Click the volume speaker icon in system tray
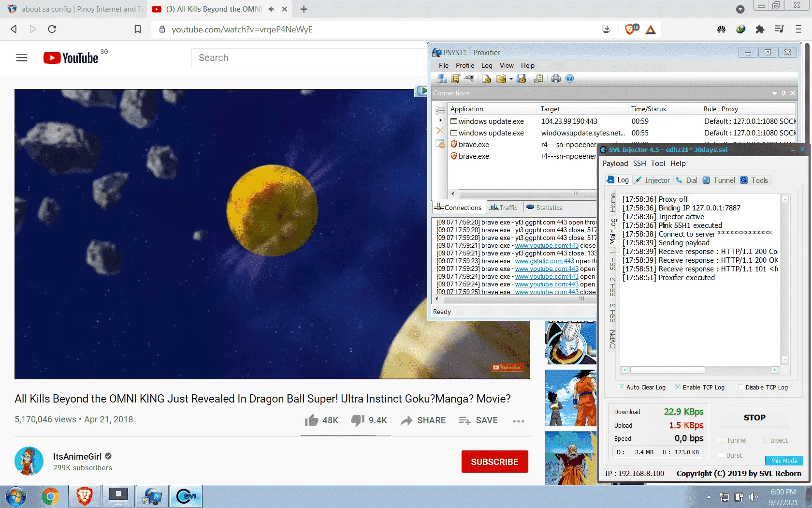 (x=753, y=497)
